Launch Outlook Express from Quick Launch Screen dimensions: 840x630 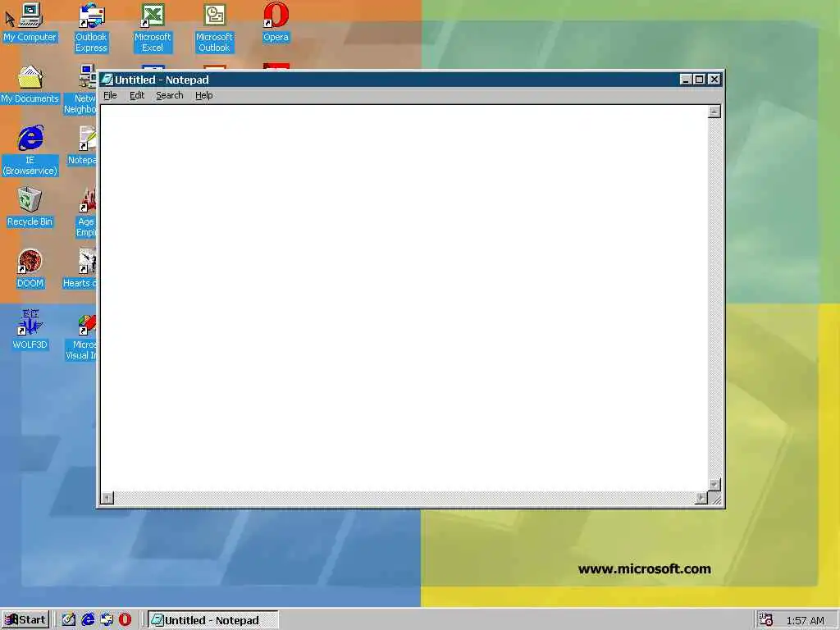(x=107, y=620)
